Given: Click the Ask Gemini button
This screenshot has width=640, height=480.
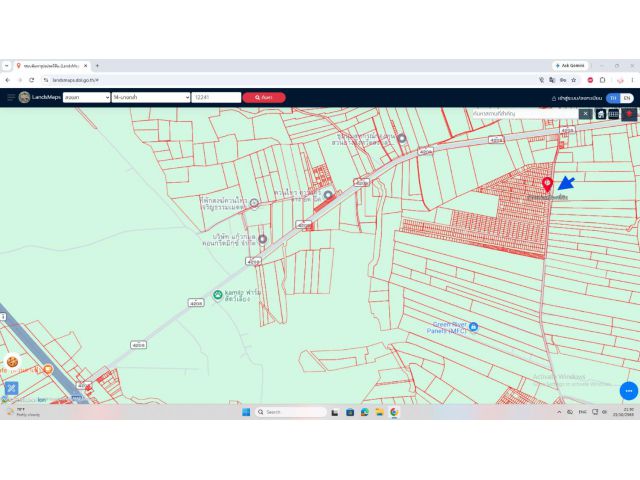Looking at the screenshot, I should coord(570,65).
